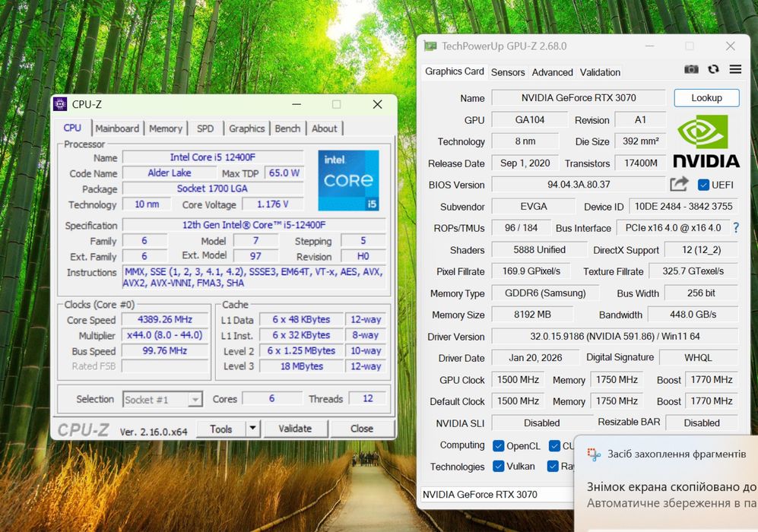This screenshot has height=532, width=758.
Task: Click the BIOS Version field 94.04.3A.80.37
Action: tap(579, 185)
